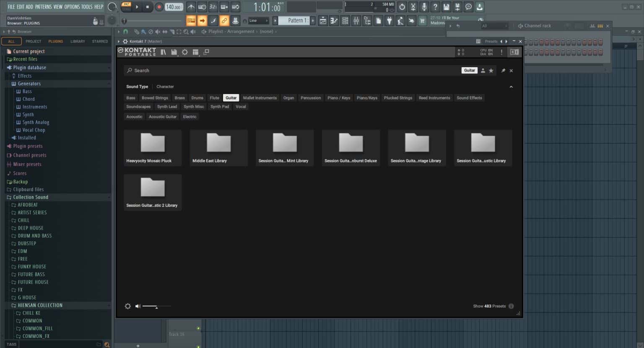
Task: Click the scissors cut icon in the toolbar
Action: coord(413,7)
